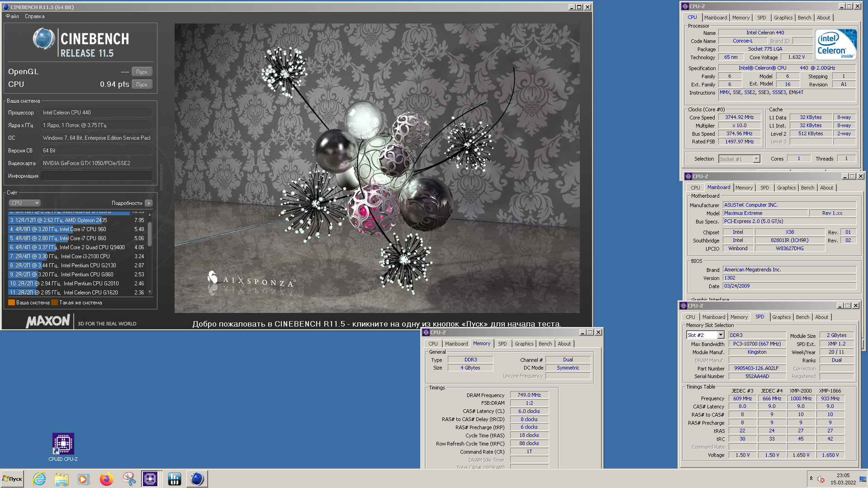Image resolution: width=868 pixels, height=488 pixels.
Task: Click the Cinebench globe logo
Action: point(44,39)
